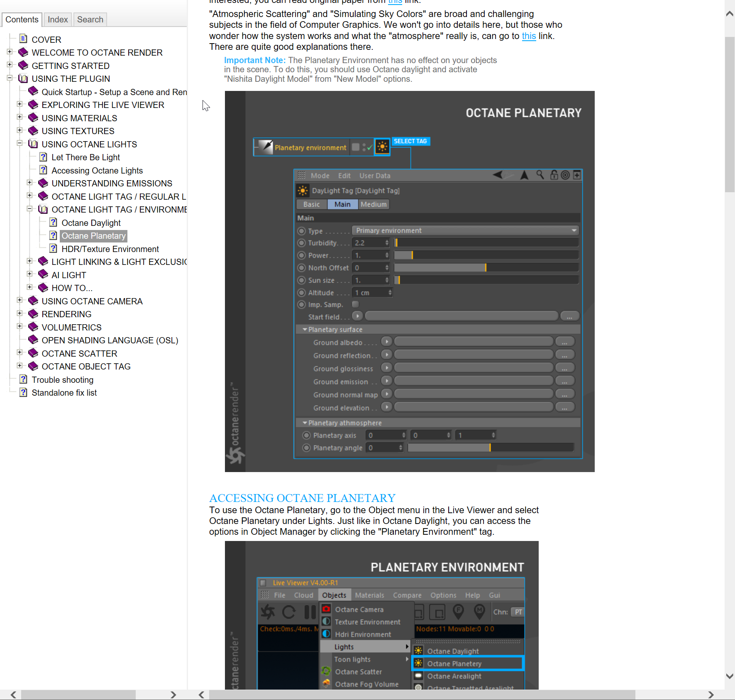Image resolution: width=735 pixels, height=700 pixels.
Task: Expand the UNDERSTANDING EMISSIONS node
Action: tap(29, 182)
